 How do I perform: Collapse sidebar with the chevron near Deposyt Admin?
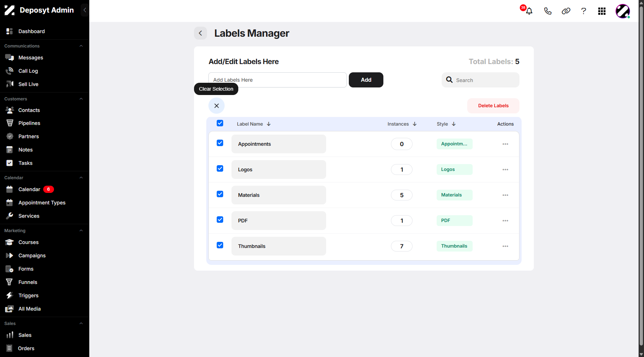(85, 10)
